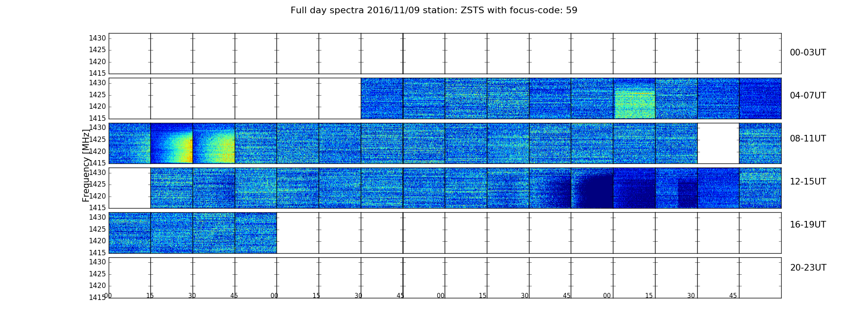Screen dimensions: 868x331
Task: Click the darkest navy segment in the 12-15UT row
Action: tap(592, 188)
